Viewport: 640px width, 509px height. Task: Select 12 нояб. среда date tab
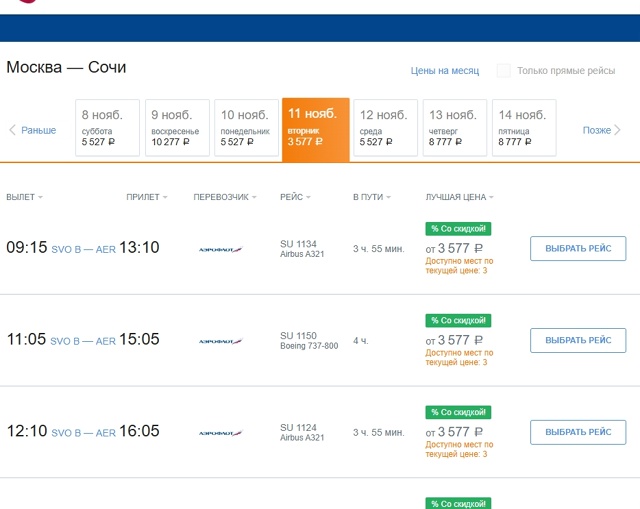pos(386,129)
